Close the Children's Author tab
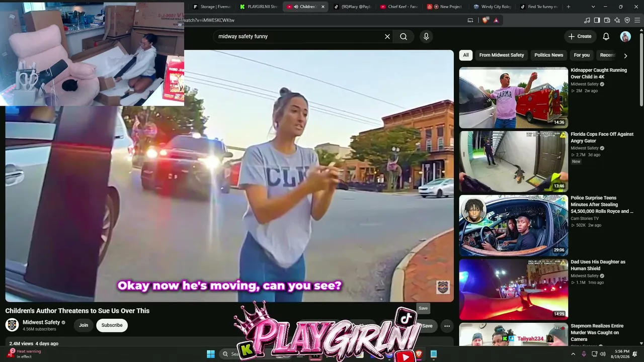This screenshot has width=644, height=362. point(323,7)
